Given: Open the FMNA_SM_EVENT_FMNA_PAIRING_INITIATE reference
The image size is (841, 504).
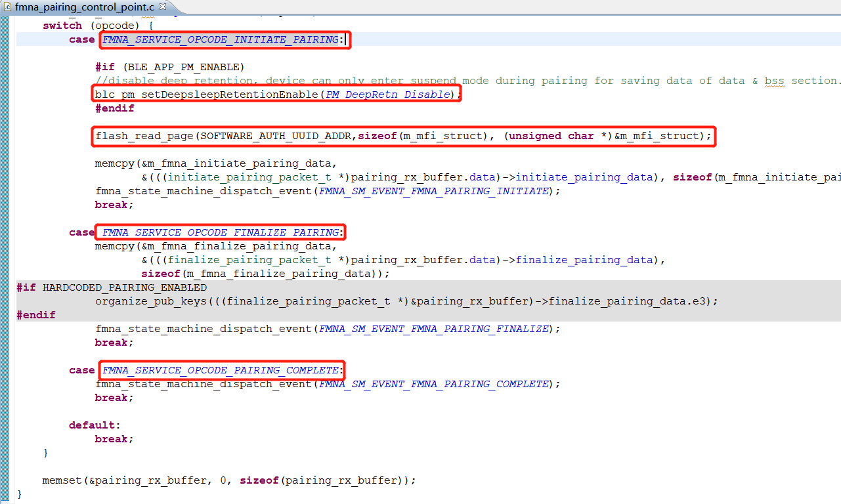Looking at the screenshot, I should point(433,190).
